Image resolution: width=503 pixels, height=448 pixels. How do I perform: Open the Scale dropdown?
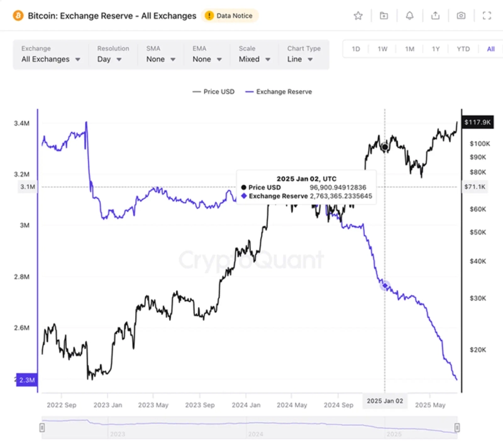(x=255, y=59)
